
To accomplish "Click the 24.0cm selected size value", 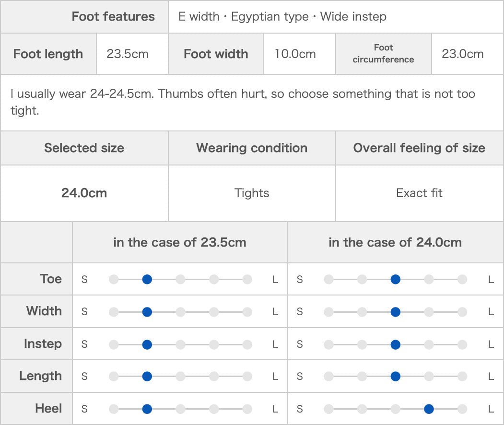I will click(x=84, y=193).
